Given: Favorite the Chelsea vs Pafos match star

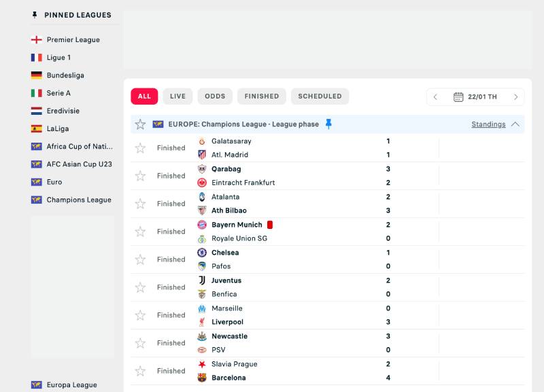Looking at the screenshot, I should tap(140, 260).
